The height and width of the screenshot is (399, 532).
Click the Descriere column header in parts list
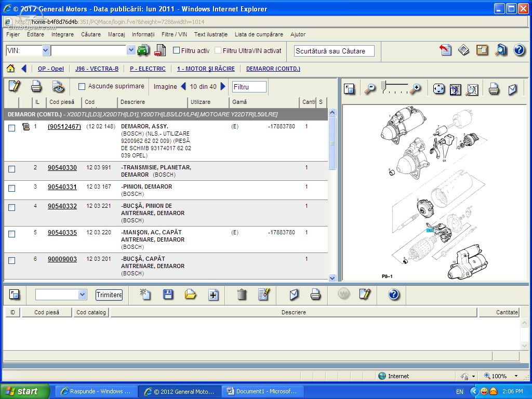point(152,102)
